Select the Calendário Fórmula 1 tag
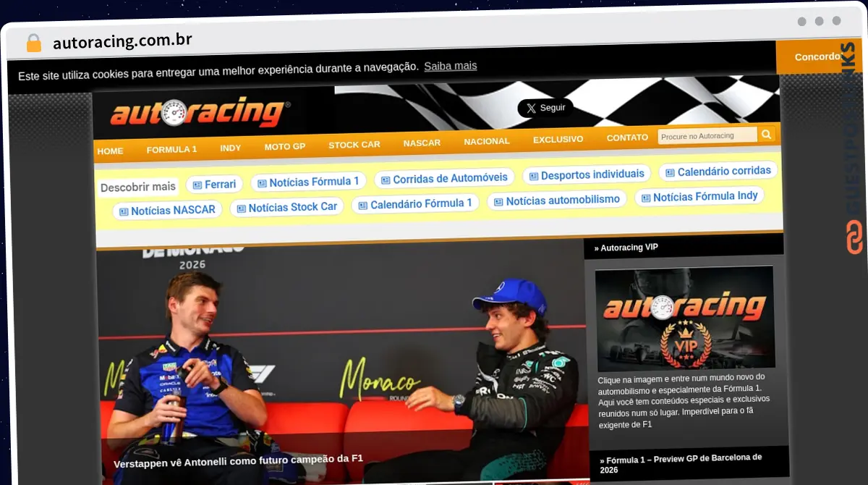 click(x=415, y=204)
